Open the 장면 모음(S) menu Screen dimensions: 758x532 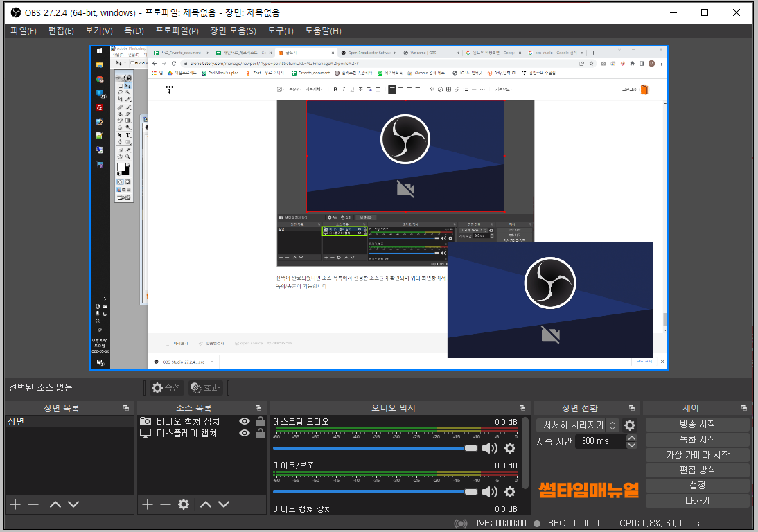pyautogui.click(x=233, y=31)
